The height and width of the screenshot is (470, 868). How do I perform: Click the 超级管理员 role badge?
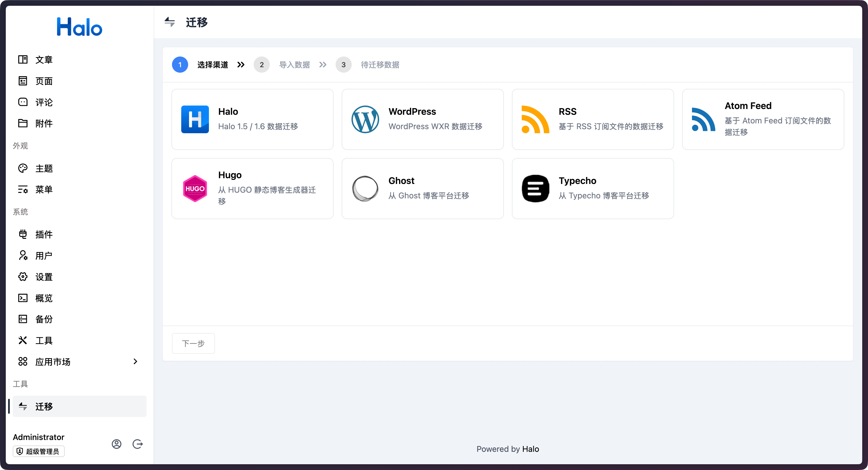(38, 451)
